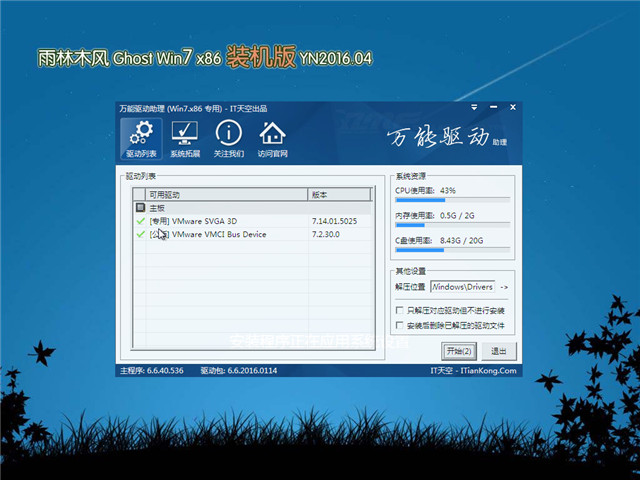Image resolution: width=640 pixels, height=480 pixels.
Task: Toggle green checkmark for VMware VMCI Bus Device
Action: click(x=140, y=234)
